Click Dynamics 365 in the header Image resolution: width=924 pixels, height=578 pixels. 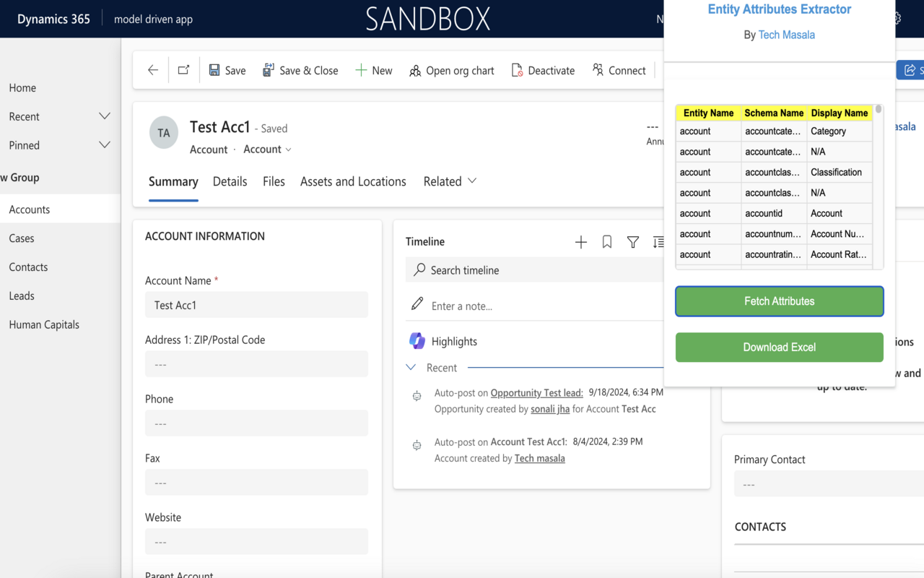coord(53,19)
